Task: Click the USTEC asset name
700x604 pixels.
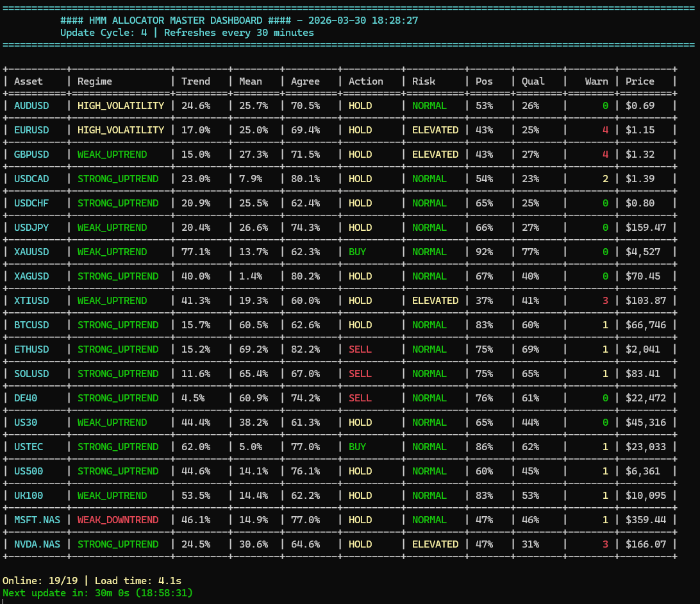Action: click(29, 447)
